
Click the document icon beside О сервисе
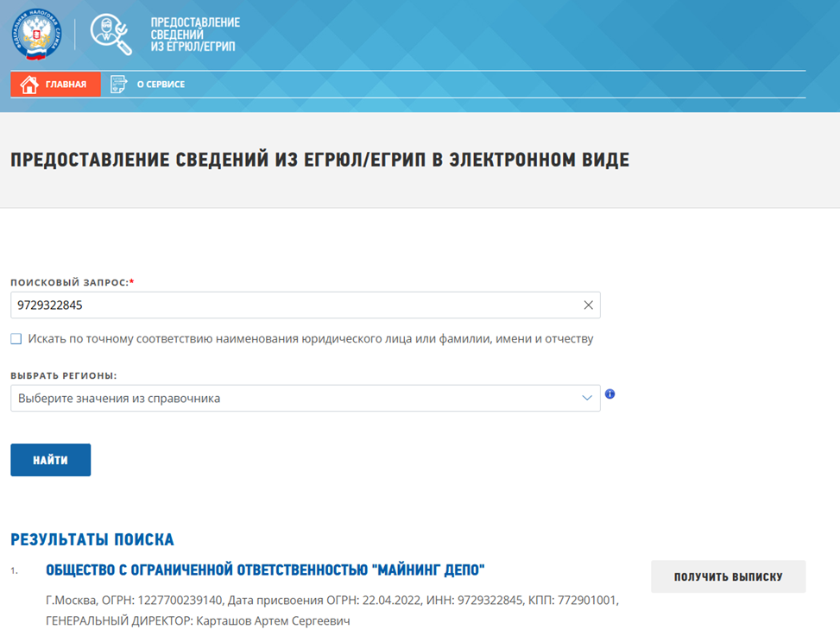point(118,85)
